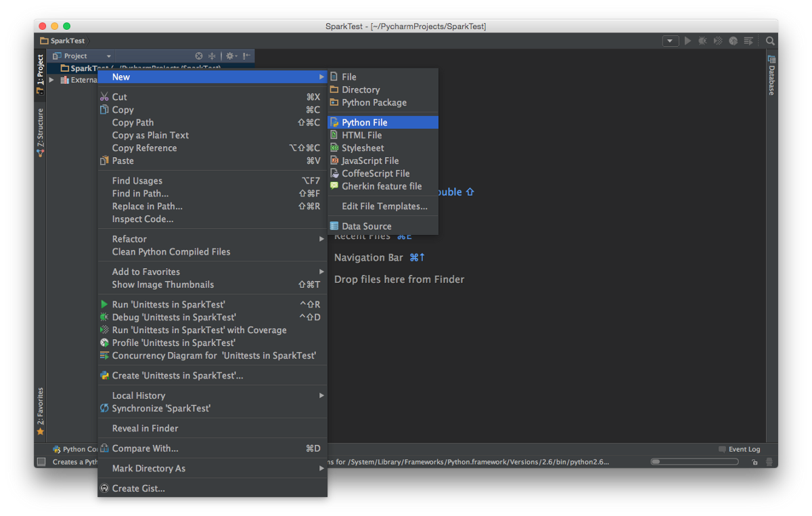Click Copy in the context menu
Image resolution: width=812 pixels, height=516 pixels.
(212, 110)
